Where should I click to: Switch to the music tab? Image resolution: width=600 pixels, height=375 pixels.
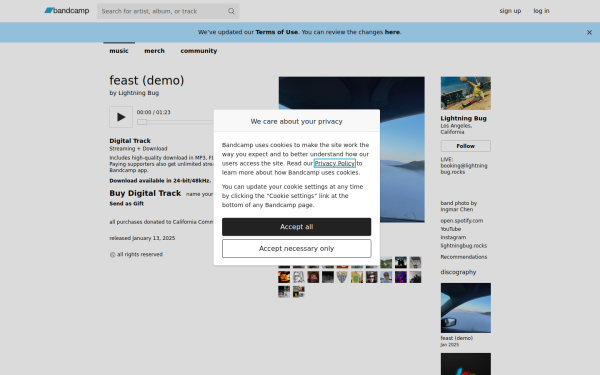coord(119,51)
